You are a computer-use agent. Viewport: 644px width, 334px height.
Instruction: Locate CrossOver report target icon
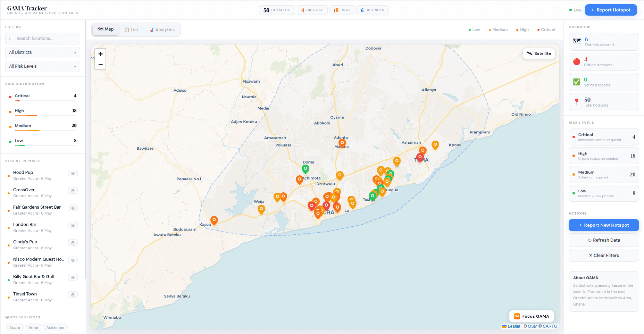tap(73, 191)
